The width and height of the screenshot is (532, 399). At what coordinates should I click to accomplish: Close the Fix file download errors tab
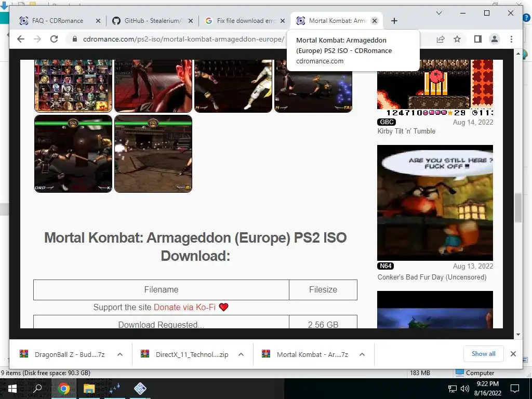pyautogui.click(x=283, y=21)
